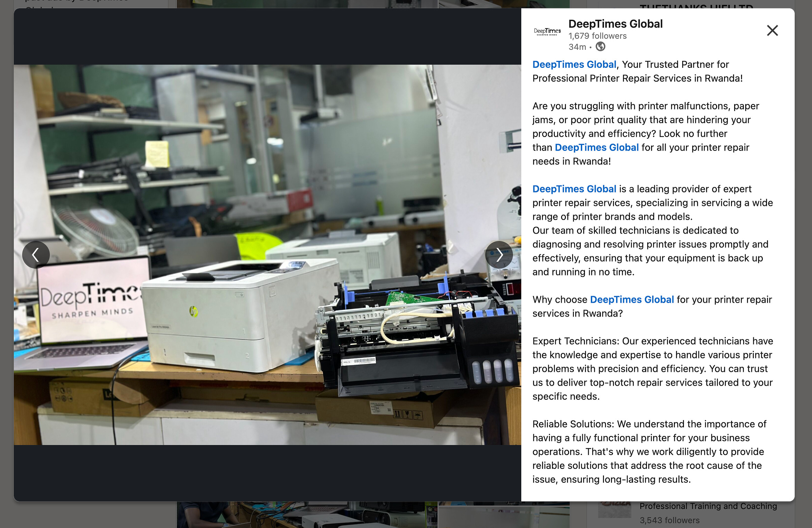The height and width of the screenshot is (528, 812).
Task: Click the right arrow to view next image
Action: click(x=499, y=254)
